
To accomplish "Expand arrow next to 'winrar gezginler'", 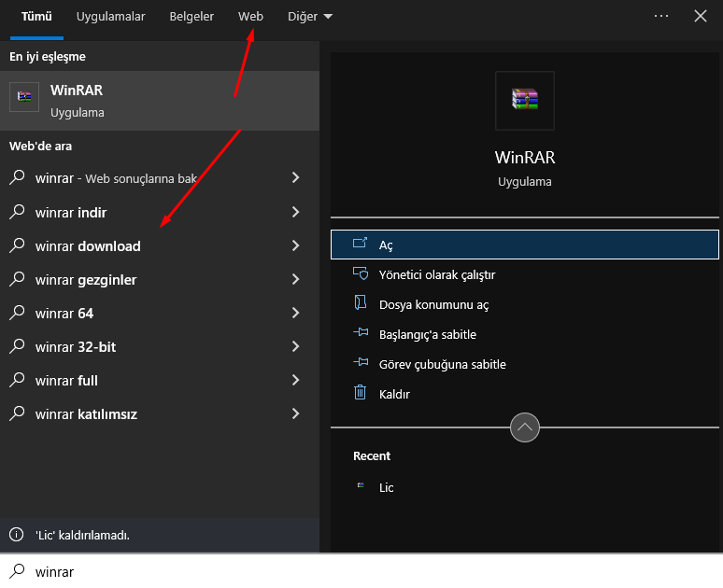I will tap(295, 279).
